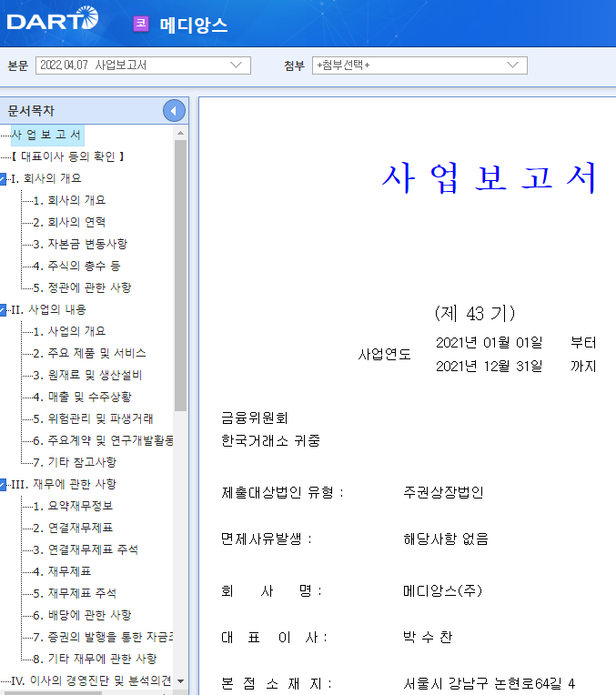Click the DART logo
616x695 pixels.
(x=53, y=18)
